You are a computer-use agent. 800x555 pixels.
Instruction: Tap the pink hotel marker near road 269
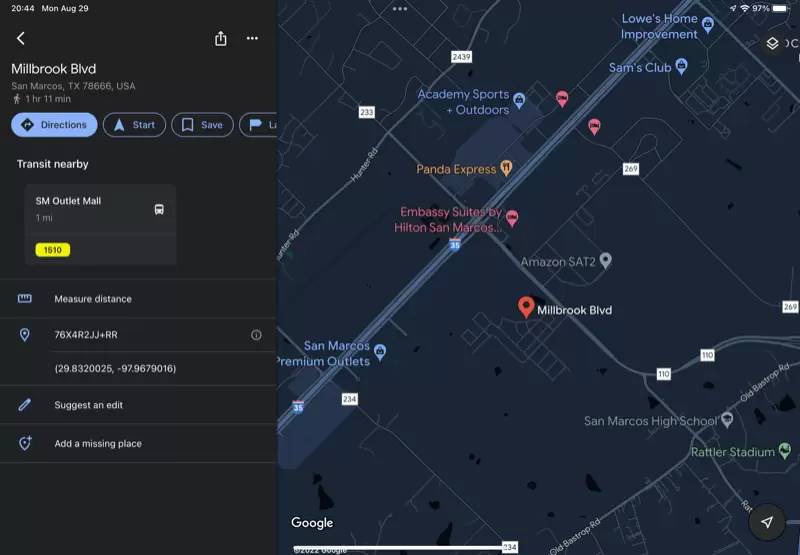point(594,127)
